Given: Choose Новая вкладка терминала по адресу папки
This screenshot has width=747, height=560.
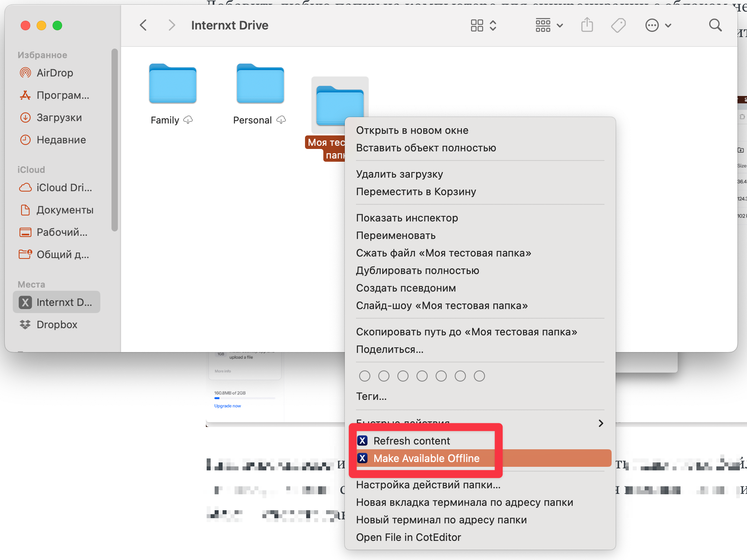Looking at the screenshot, I should click(480, 502).
